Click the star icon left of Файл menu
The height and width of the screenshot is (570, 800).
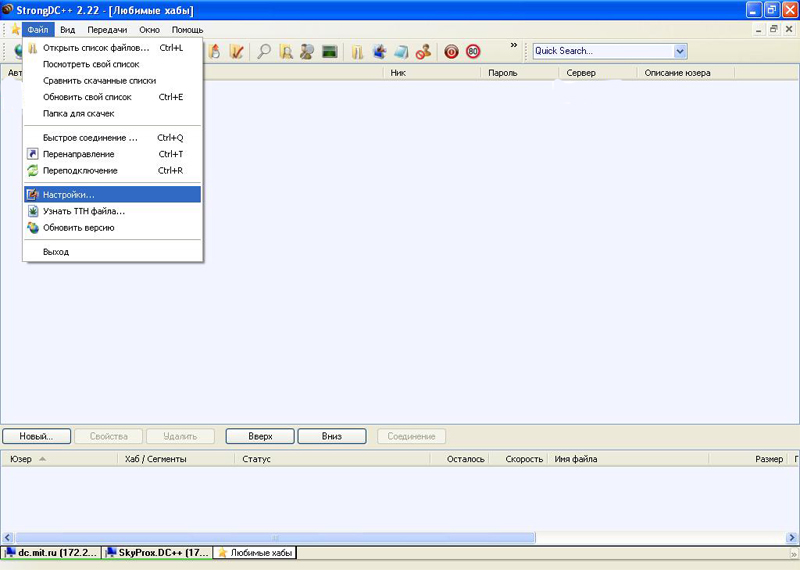(15, 30)
